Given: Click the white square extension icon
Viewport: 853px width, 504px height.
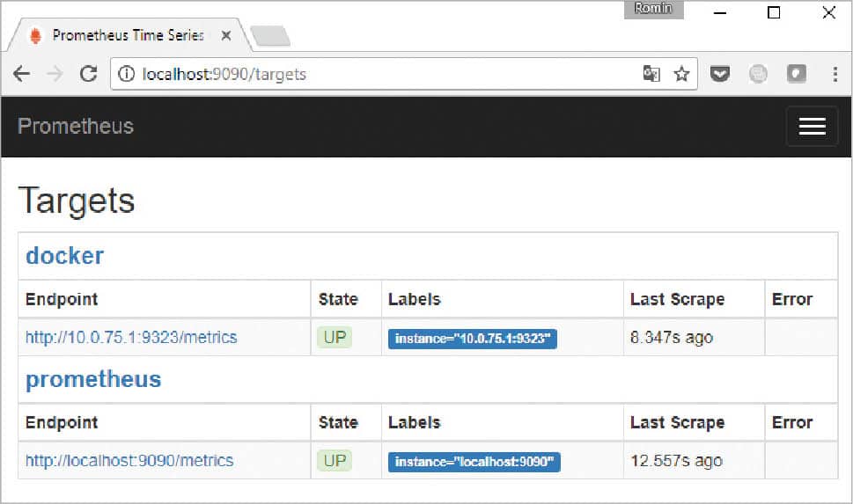Looking at the screenshot, I should pos(797,75).
